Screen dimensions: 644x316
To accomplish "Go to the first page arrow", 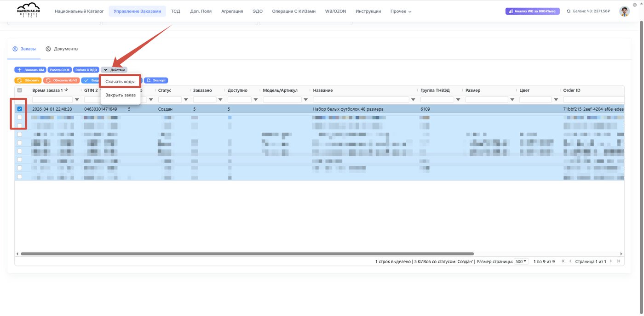I will point(563,261).
